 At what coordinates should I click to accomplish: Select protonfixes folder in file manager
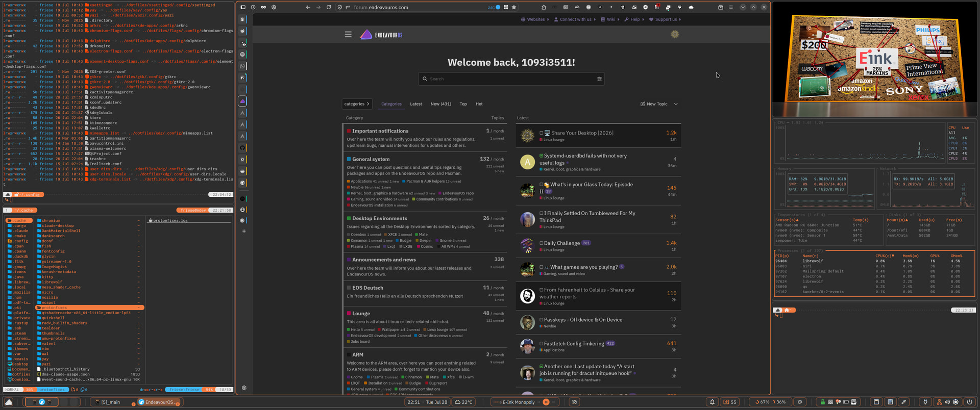coord(90,307)
